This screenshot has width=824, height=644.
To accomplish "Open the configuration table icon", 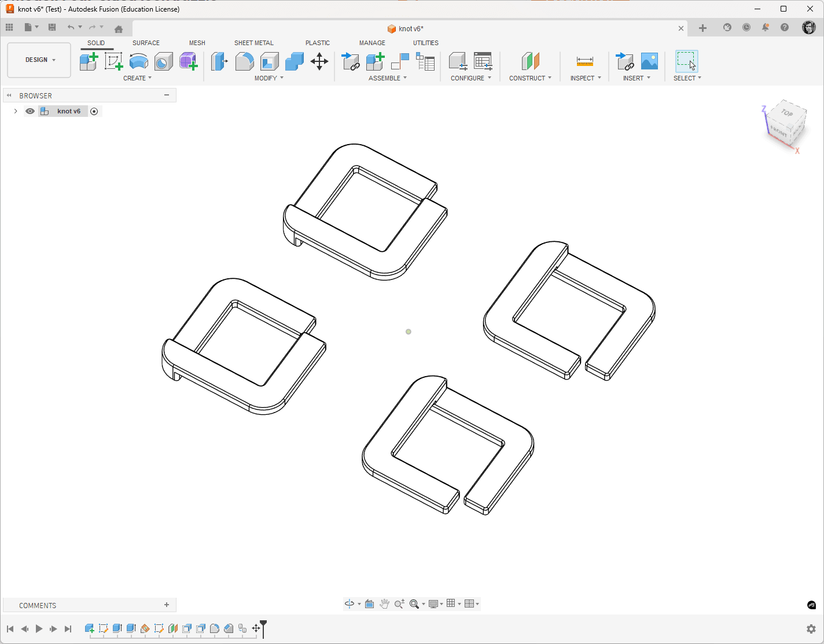I will (483, 61).
